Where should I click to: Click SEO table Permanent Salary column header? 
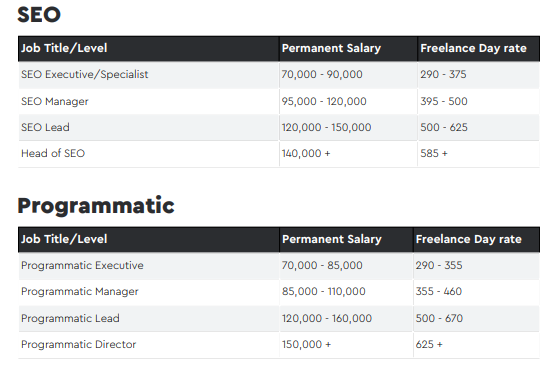pyautogui.click(x=331, y=48)
